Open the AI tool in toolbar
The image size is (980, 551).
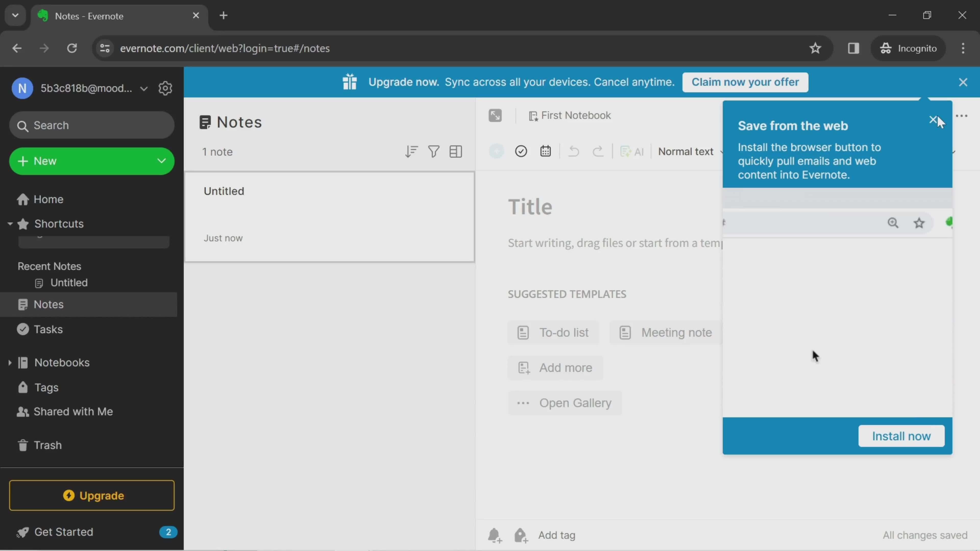coord(632,152)
